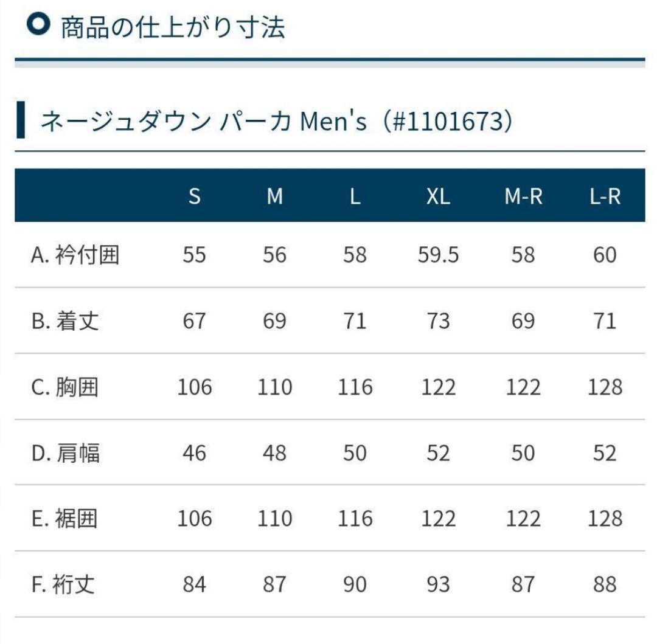Click the E. 裾囲 row label
Image resolution: width=657 pixels, height=644 pixels.
[64, 519]
